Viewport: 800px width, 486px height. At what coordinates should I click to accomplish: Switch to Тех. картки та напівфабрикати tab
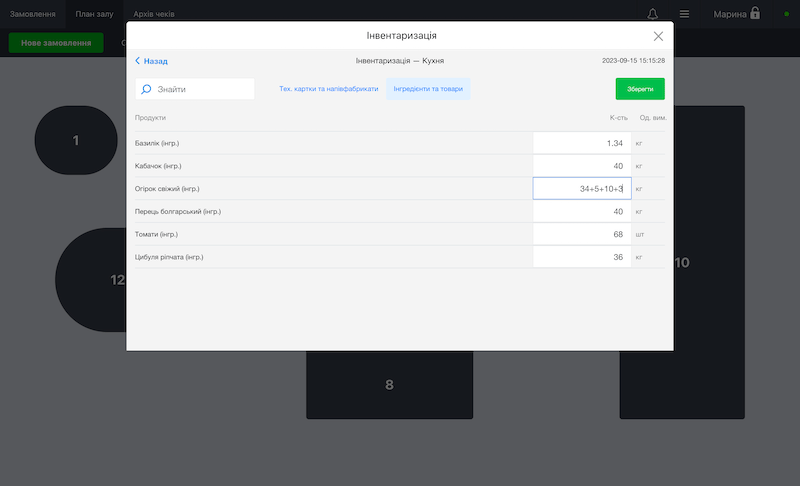click(x=329, y=89)
